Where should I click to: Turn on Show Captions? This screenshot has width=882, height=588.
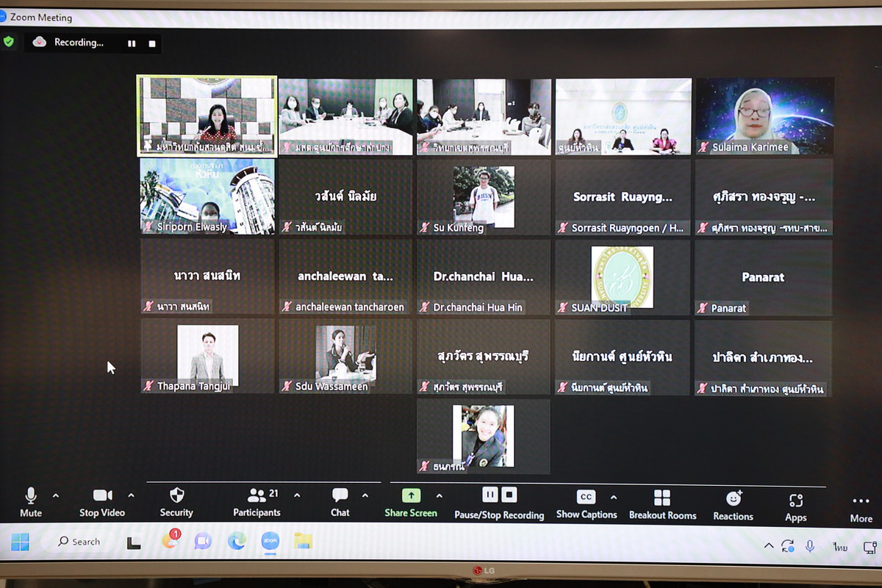(x=586, y=505)
